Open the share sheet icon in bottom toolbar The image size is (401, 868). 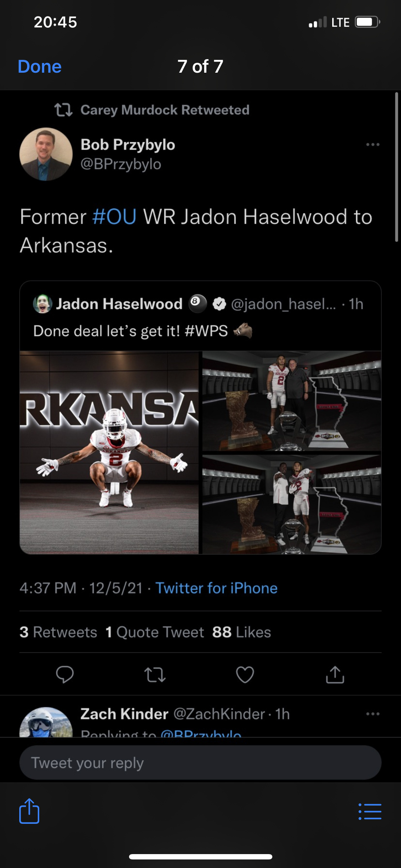click(x=29, y=811)
